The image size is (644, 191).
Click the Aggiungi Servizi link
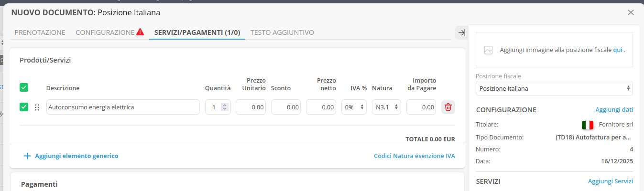(610, 181)
